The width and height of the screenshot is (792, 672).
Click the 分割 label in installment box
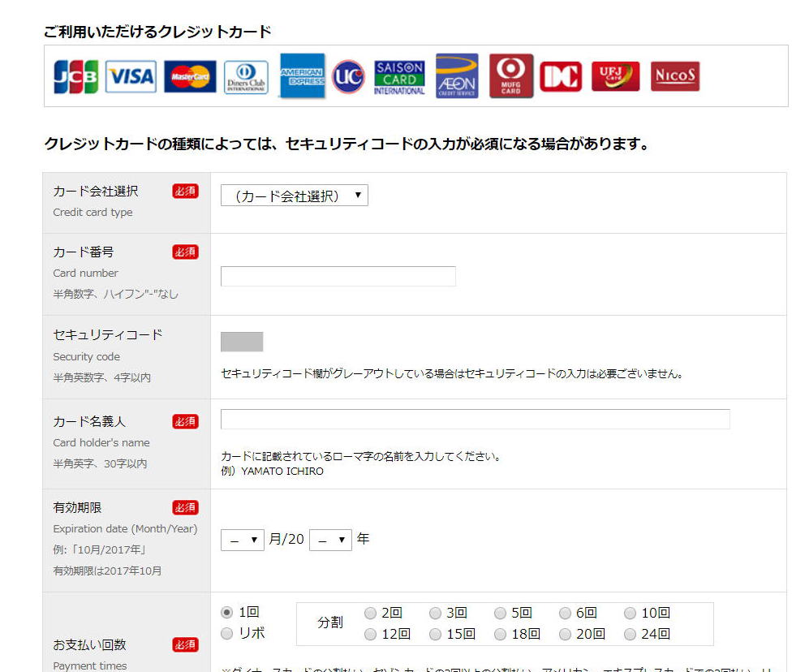pyautogui.click(x=330, y=622)
